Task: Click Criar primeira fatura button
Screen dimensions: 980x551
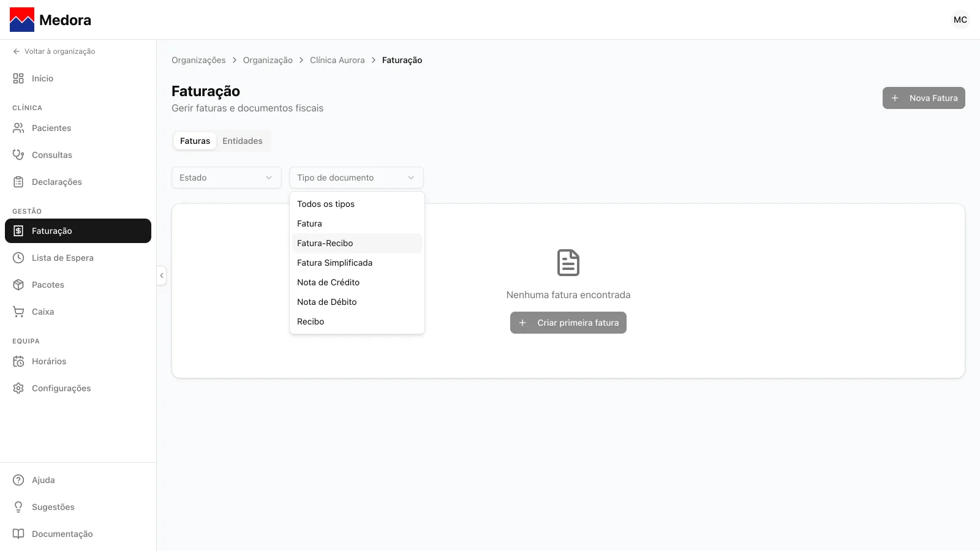Action: pyautogui.click(x=568, y=323)
